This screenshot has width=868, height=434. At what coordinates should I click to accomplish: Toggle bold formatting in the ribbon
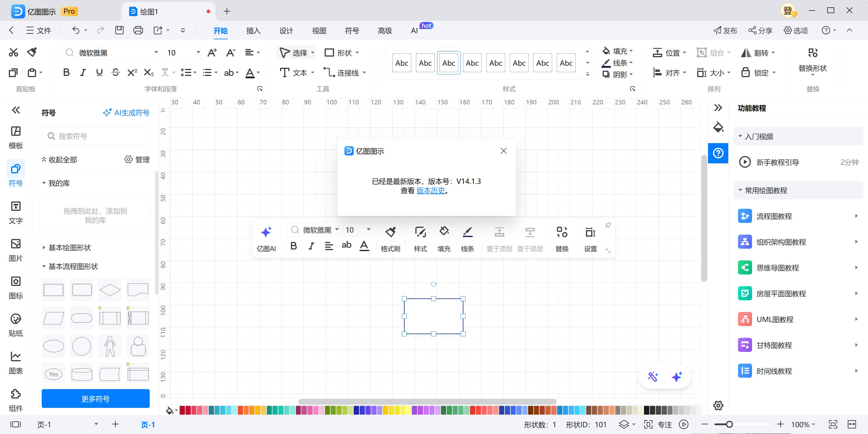point(66,72)
